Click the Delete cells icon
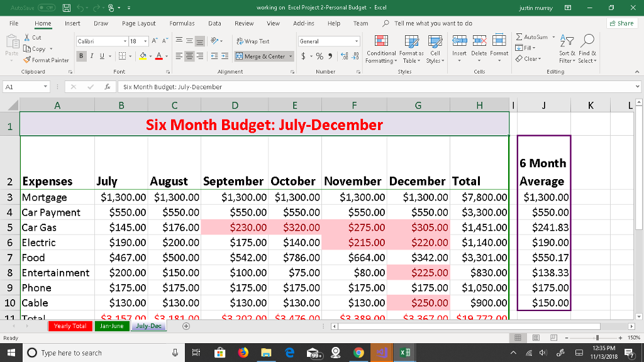The height and width of the screenshot is (362, 644). [x=479, y=41]
